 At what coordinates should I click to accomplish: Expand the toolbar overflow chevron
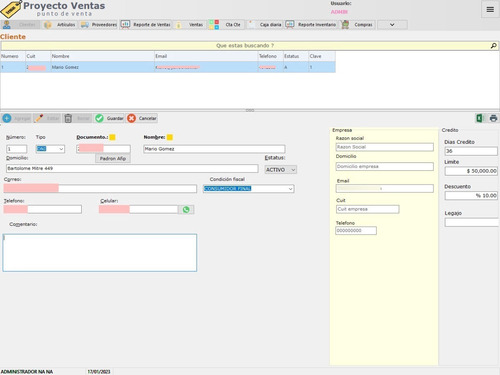coord(392,25)
